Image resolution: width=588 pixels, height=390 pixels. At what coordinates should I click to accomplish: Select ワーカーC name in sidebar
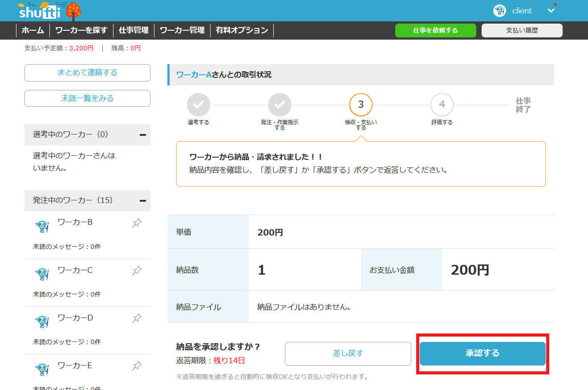pyautogui.click(x=75, y=270)
